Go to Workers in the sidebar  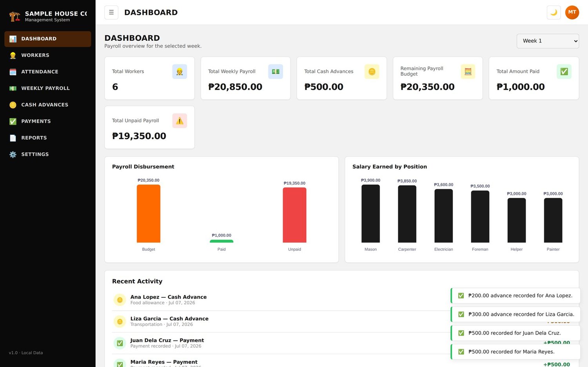pyautogui.click(x=48, y=55)
